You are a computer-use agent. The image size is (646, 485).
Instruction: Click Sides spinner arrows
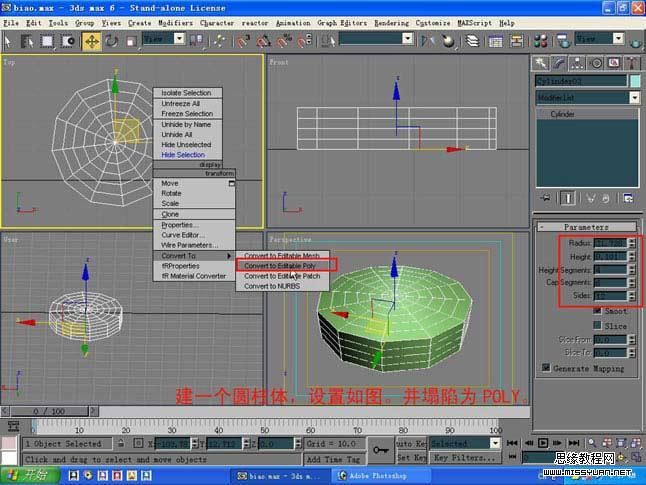point(632,296)
